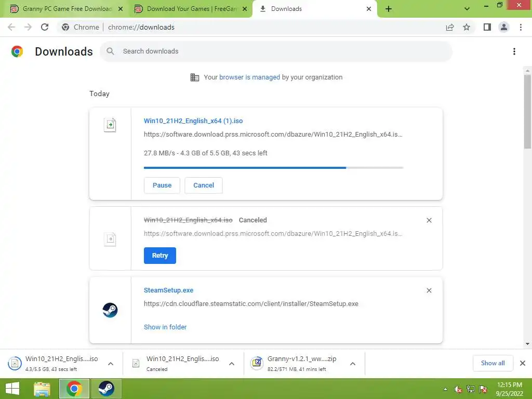Go back using the browser back arrow

pos(11,27)
